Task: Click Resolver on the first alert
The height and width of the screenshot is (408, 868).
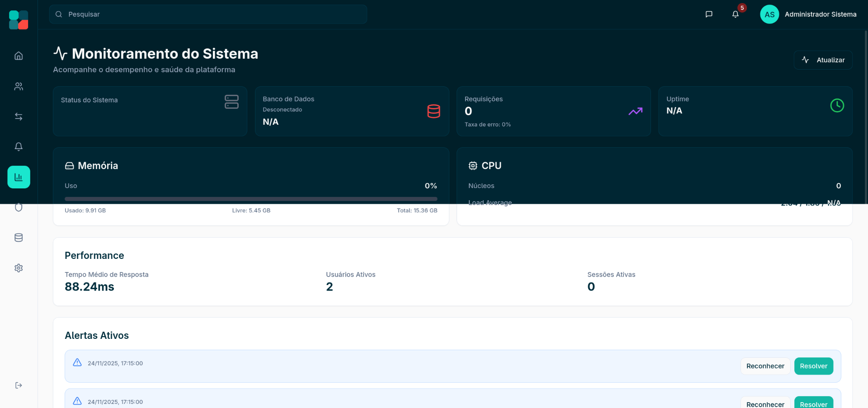Action: click(813, 366)
